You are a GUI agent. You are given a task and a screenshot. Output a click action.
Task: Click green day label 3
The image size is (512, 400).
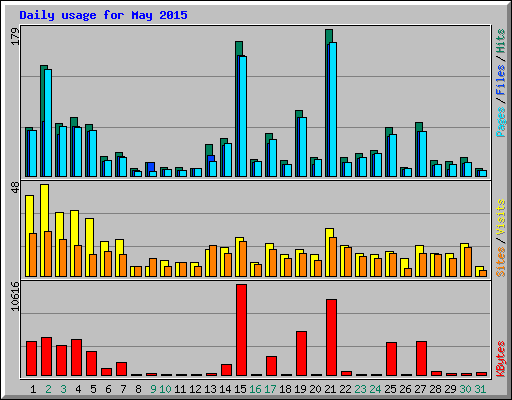(x=63, y=389)
